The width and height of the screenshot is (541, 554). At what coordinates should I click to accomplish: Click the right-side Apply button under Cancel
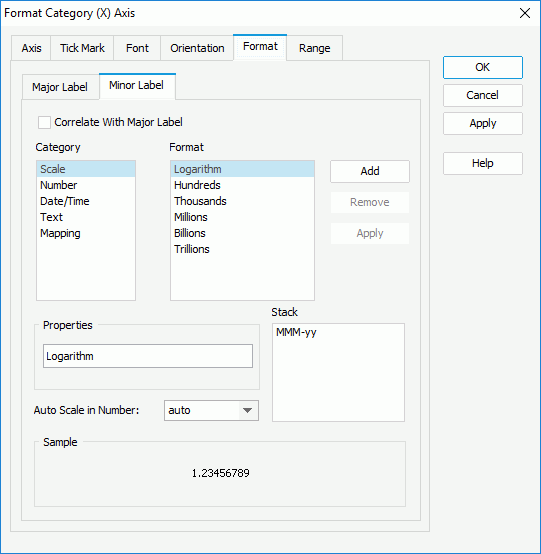(483, 123)
